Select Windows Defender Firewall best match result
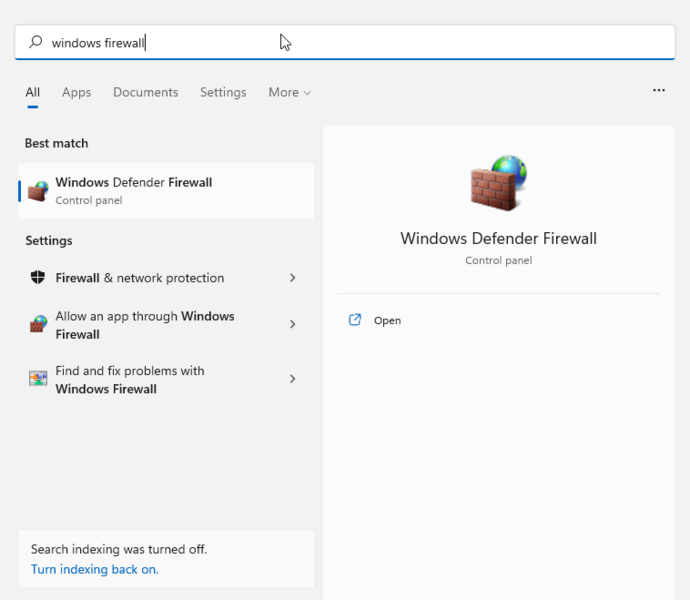Screen dimensions: 690x600 tap(166, 191)
